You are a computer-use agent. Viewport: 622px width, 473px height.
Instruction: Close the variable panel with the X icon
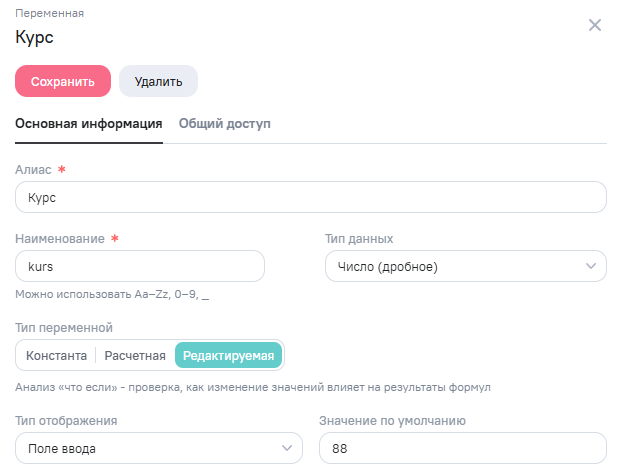tap(595, 25)
